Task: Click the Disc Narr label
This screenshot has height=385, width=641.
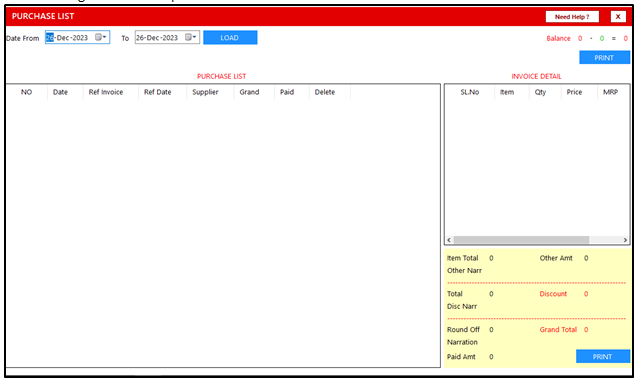Action: point(462,306)
